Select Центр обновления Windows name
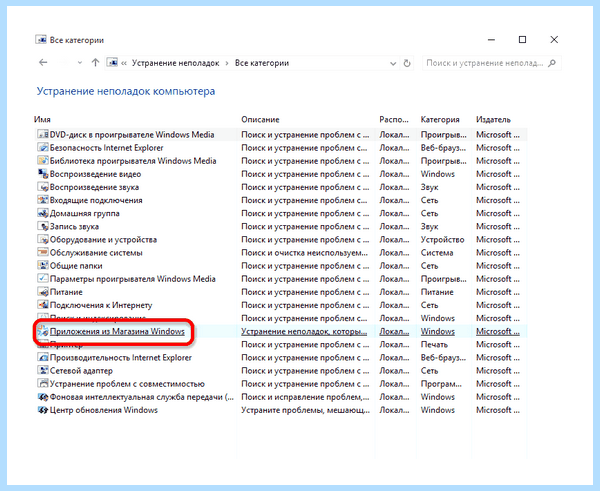 point(104,410)
